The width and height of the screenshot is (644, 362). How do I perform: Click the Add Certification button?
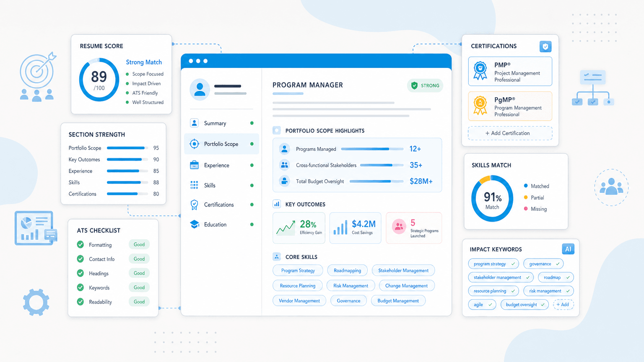(510, 133)
